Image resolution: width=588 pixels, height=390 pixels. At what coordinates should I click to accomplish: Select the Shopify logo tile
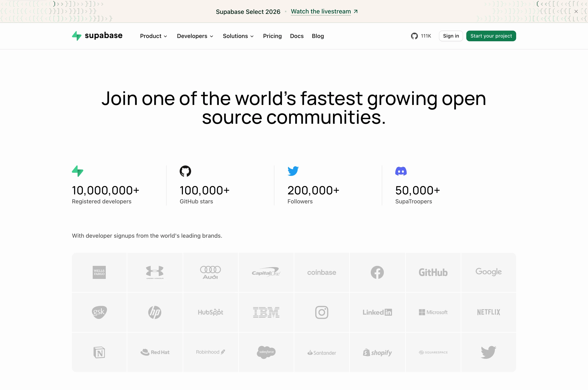click(x=377, y=352)
